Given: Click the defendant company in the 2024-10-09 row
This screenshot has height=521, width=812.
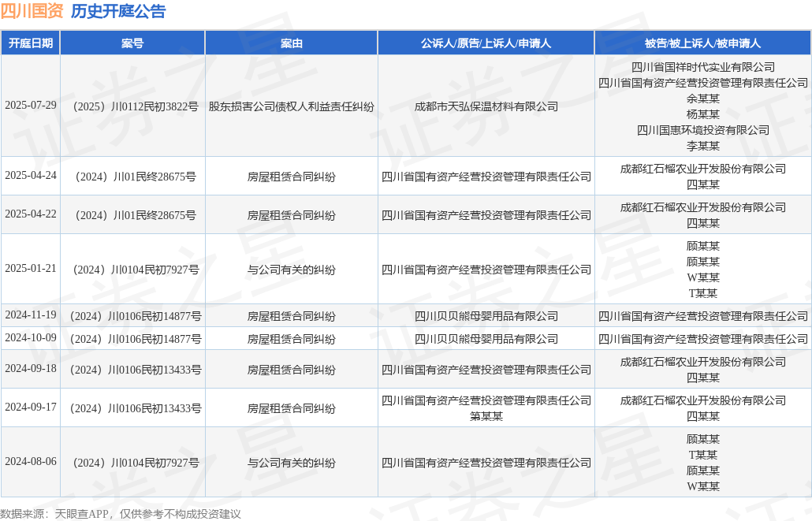Looking at the screenshot, I should click(x=703, y=339).
